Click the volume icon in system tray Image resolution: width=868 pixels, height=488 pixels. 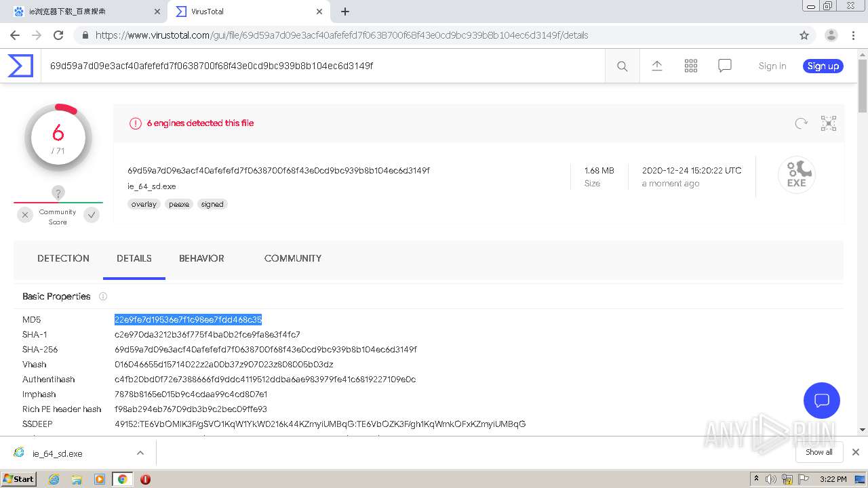(772, 479)
